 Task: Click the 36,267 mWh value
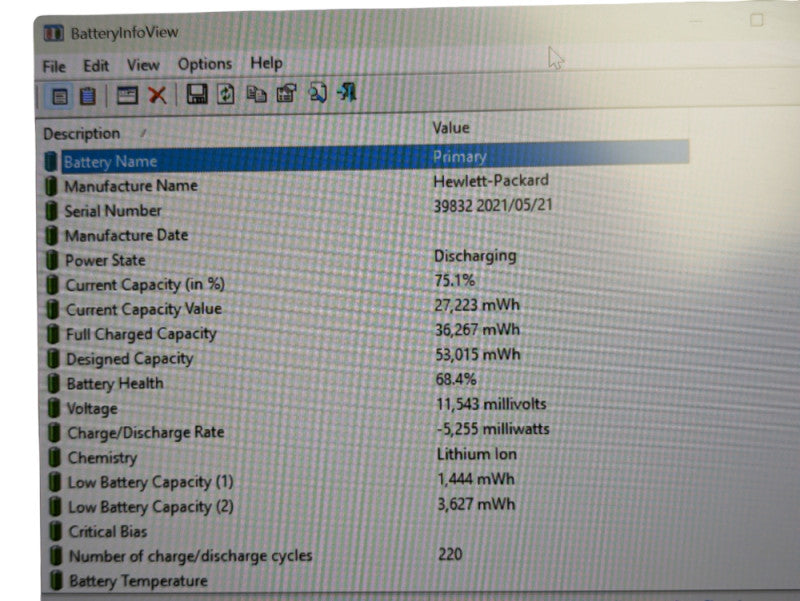pos(477,330)
